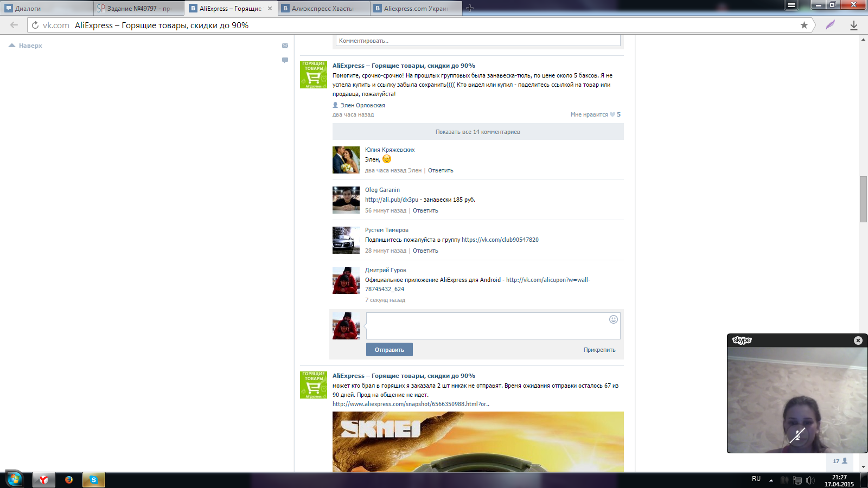868x488 pixels.
Task: Open Yandex Browser from the taskbar
Action: point(44,480)
